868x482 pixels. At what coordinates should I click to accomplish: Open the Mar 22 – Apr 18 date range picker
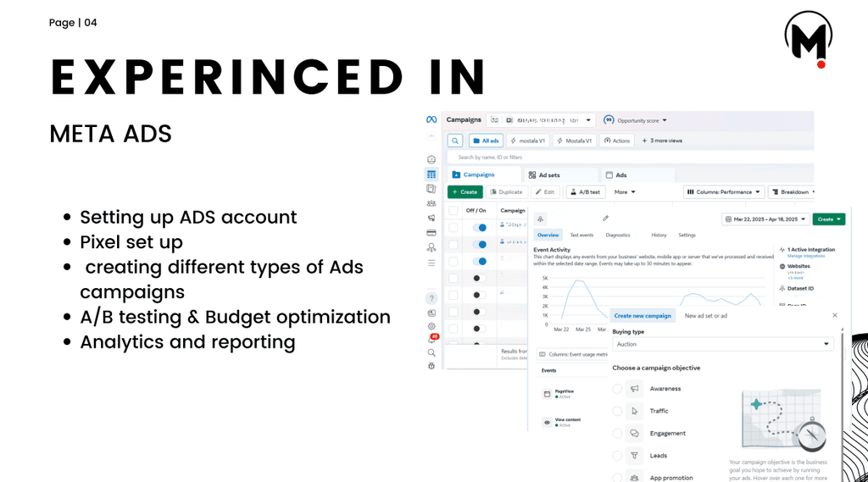(x=765, y=219)
